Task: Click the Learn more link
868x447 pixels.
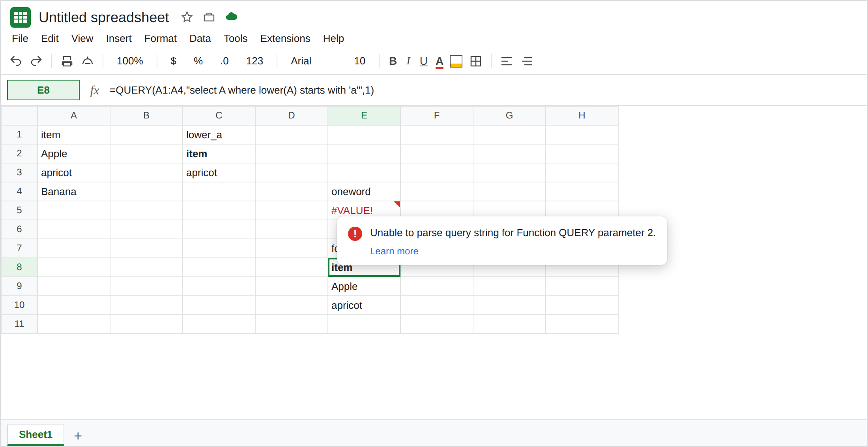Action: pos(394,251)
